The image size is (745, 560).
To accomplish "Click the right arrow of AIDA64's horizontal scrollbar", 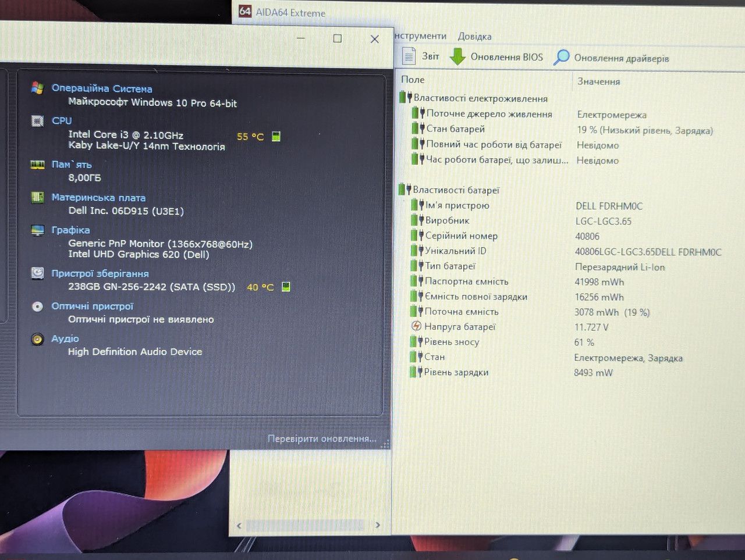I will click(378, 525).
